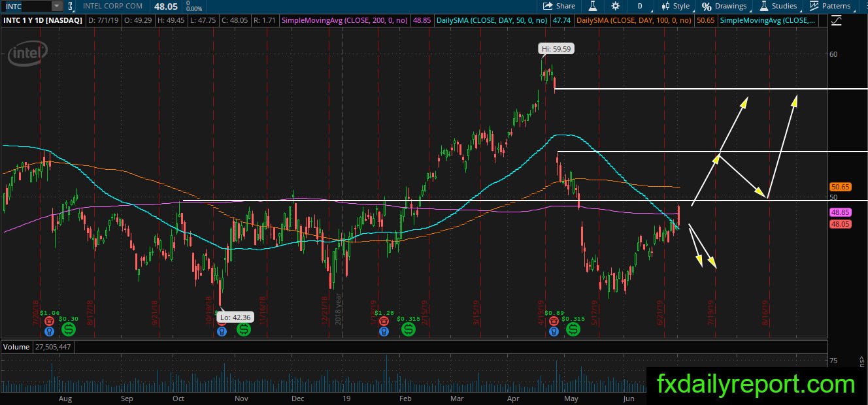The width and height of the screenshot is (868, 405).
Task: Click the Patterns chart icon
Action: (x=814, y=6)
